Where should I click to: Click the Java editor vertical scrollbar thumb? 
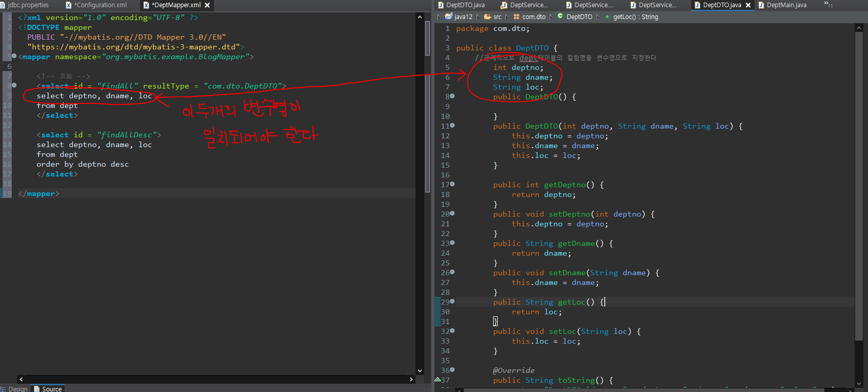pyautogui.click(x=858, y=186)
